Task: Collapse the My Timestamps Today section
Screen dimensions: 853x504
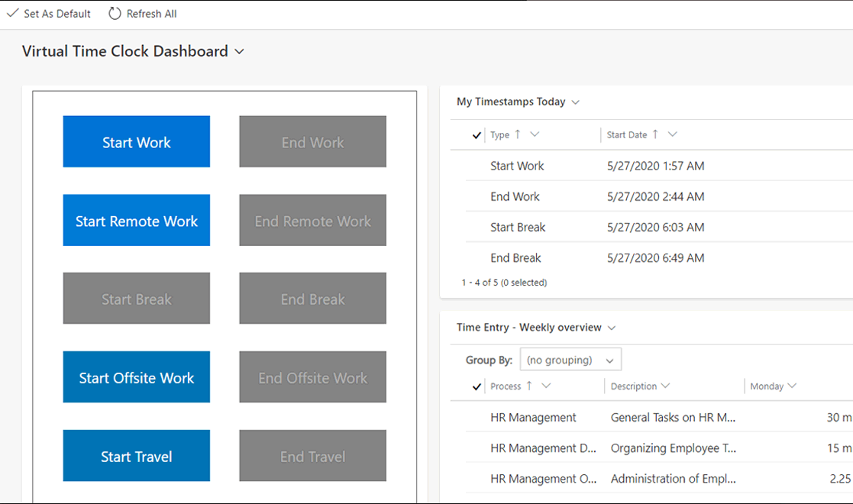Action: point(575,102)
